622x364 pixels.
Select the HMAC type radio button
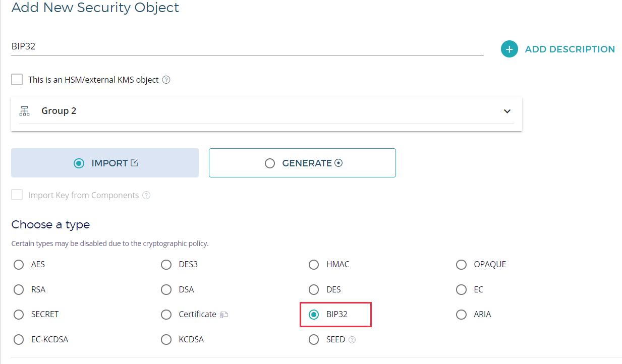(x=314, y=265)
